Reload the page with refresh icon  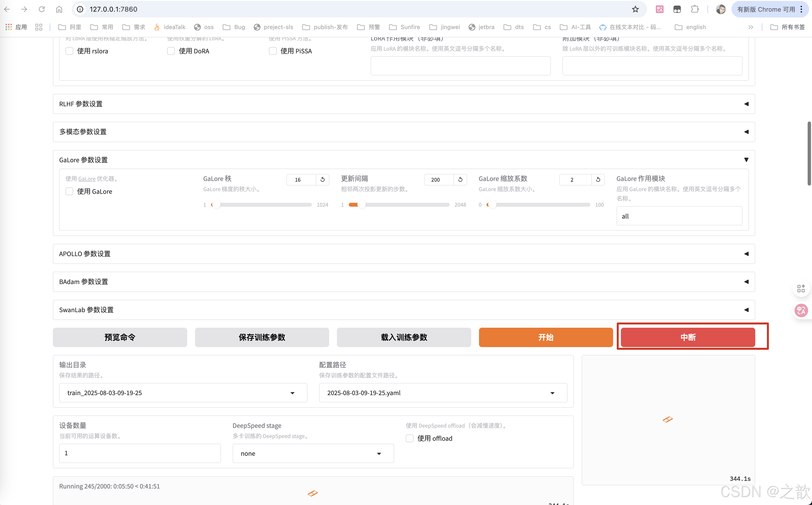pos(41,9)
